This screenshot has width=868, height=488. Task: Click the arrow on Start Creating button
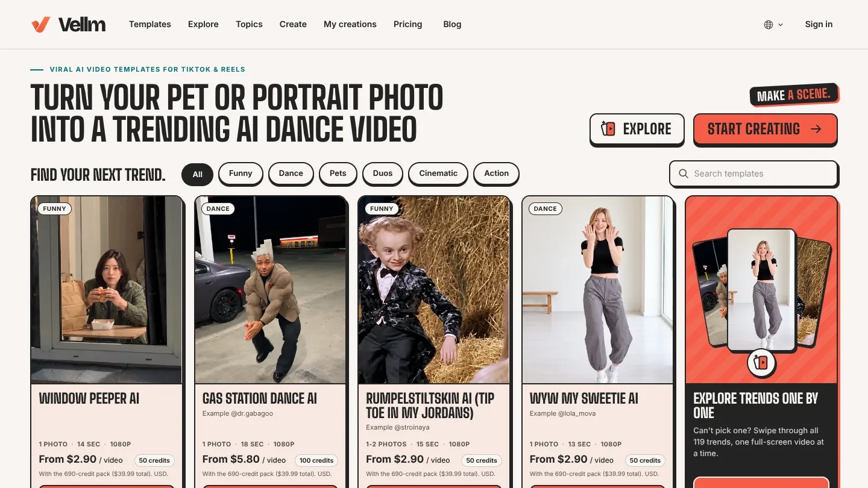[816, 129]
